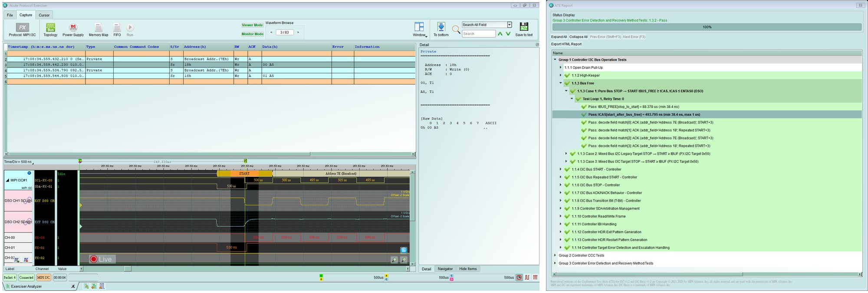Open the Memory Map tool
This screenshot has height=293, width=868.
(x=98, y=27)
